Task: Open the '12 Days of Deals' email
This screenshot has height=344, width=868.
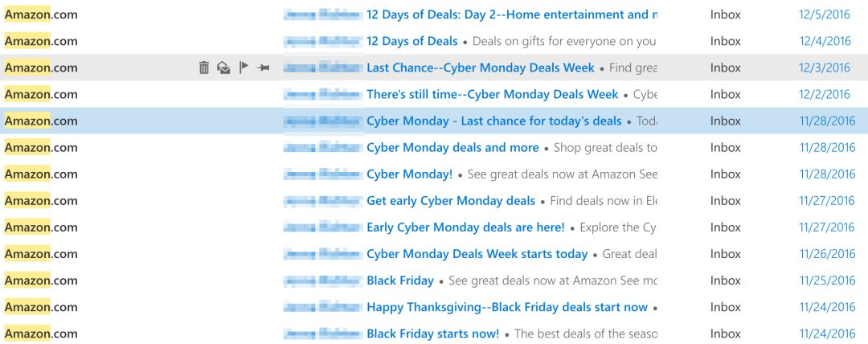Action: 411,41
